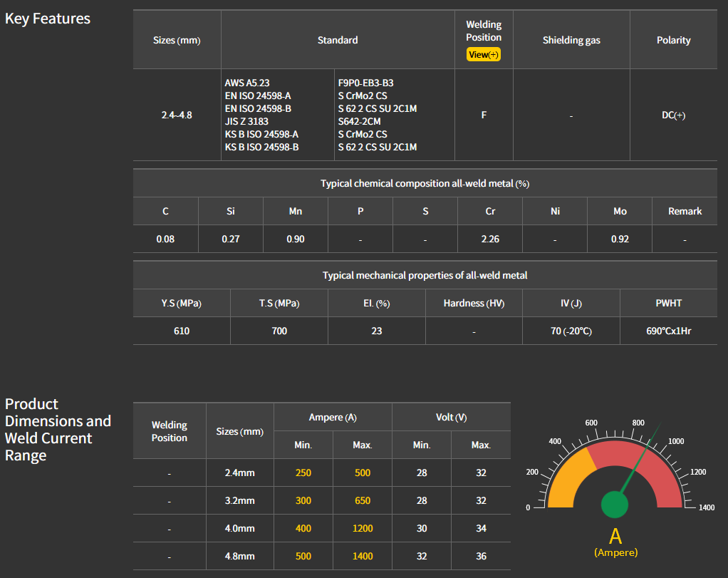
Task: Click the Product Dimensions and Weld Current Range heading
Action: coord(58,430)
